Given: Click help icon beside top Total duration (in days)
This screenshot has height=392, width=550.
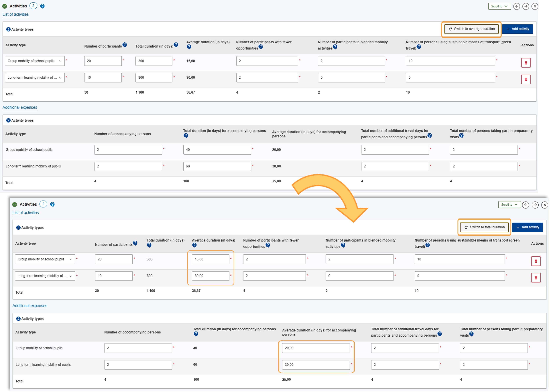Looking at the screenshot, I should pos(176,45).
